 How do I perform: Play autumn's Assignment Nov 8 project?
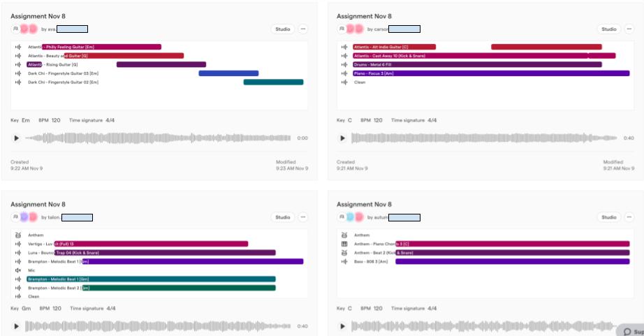click(342, 326)
